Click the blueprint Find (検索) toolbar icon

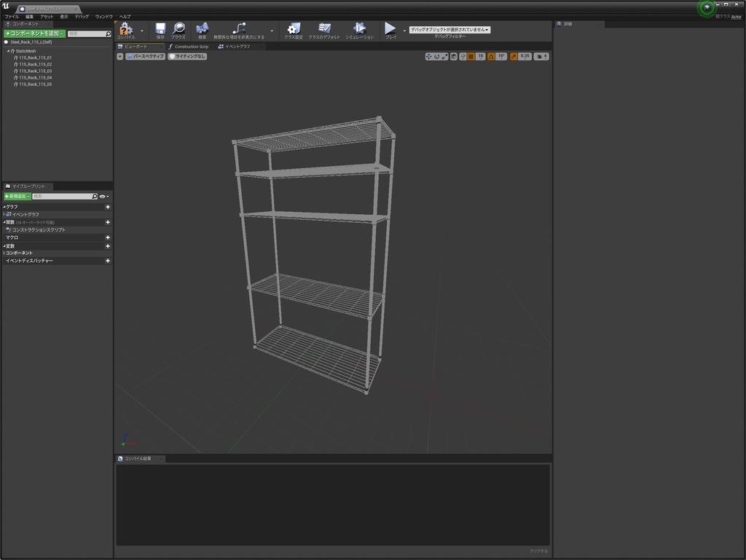coord(202,29)
